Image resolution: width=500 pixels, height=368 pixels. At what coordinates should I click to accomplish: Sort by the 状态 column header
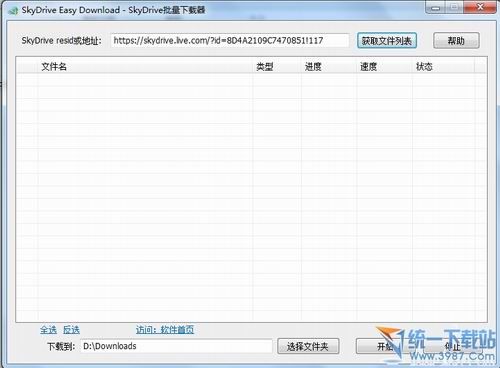click(443, 67)
